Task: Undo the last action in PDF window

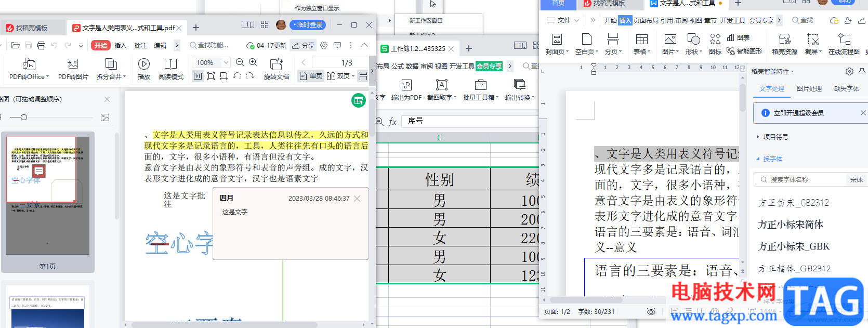Action: (55, 45)
